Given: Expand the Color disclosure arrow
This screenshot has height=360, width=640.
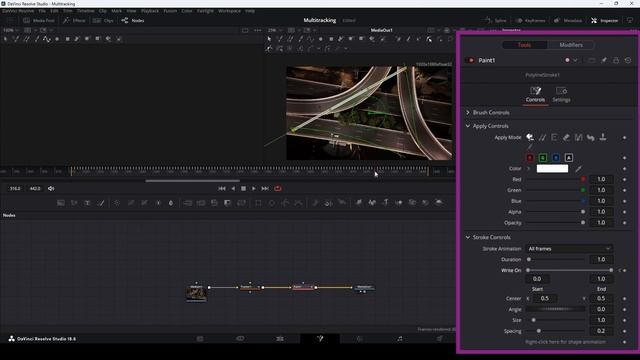Looking at the screenshot, I should click(529, 169).
